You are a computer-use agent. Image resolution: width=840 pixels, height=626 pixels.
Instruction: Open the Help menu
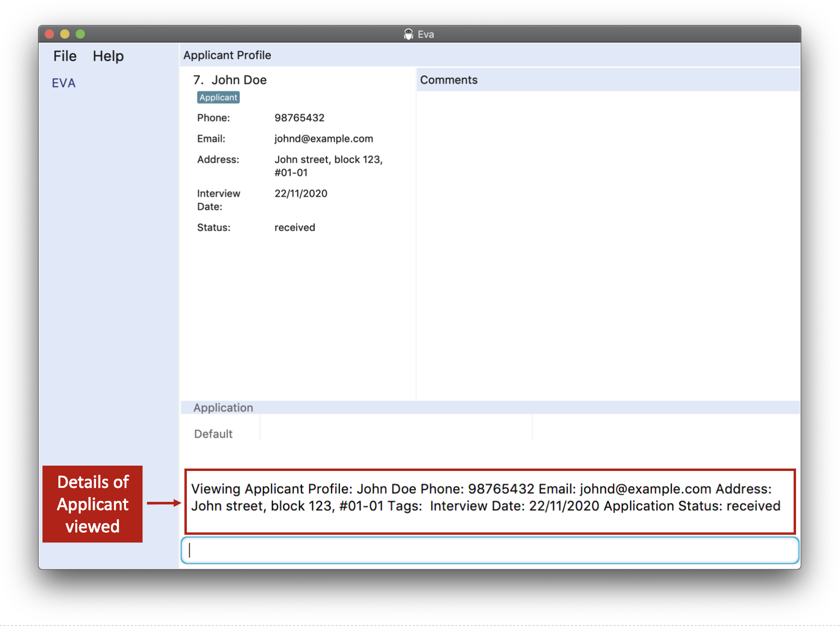coord(108,56)
